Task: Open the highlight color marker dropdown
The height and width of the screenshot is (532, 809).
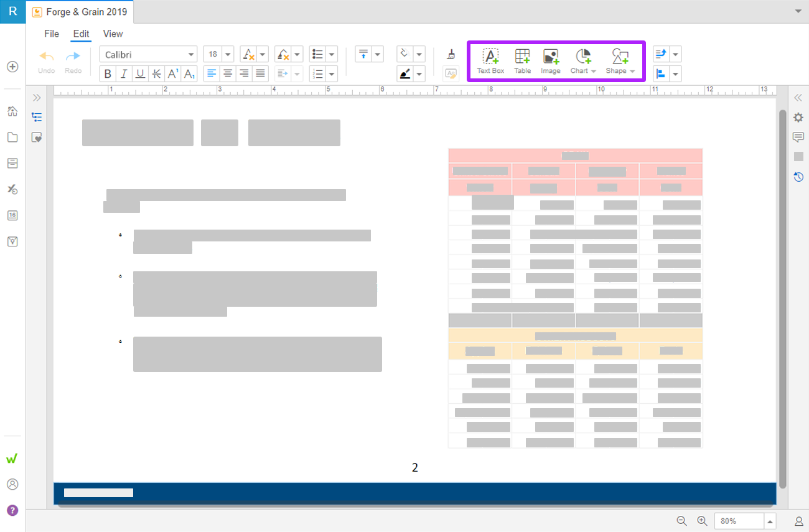Action: (x=419, y=75)
